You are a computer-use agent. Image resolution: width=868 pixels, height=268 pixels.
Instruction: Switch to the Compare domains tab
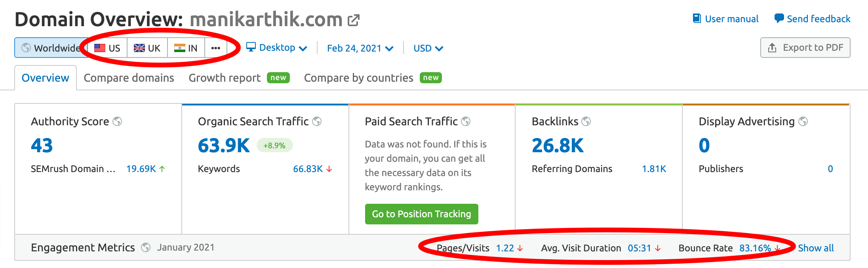click(x=129, y=78)
